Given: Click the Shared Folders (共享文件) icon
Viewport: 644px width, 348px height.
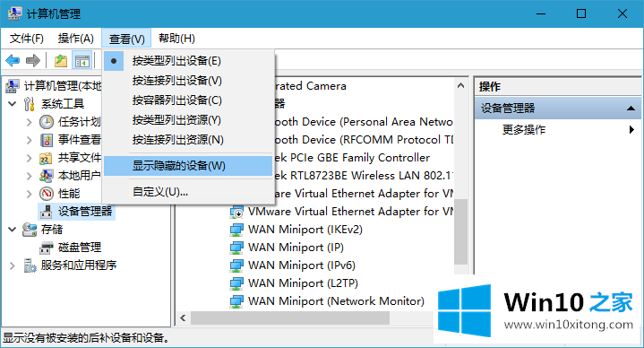Looking at the screenshot, I should pyautogui.click(x=46, y=158).
